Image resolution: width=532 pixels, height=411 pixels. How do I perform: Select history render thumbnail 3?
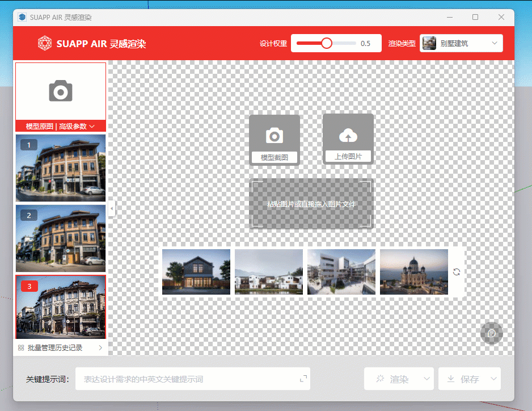(x=61, y=307)
